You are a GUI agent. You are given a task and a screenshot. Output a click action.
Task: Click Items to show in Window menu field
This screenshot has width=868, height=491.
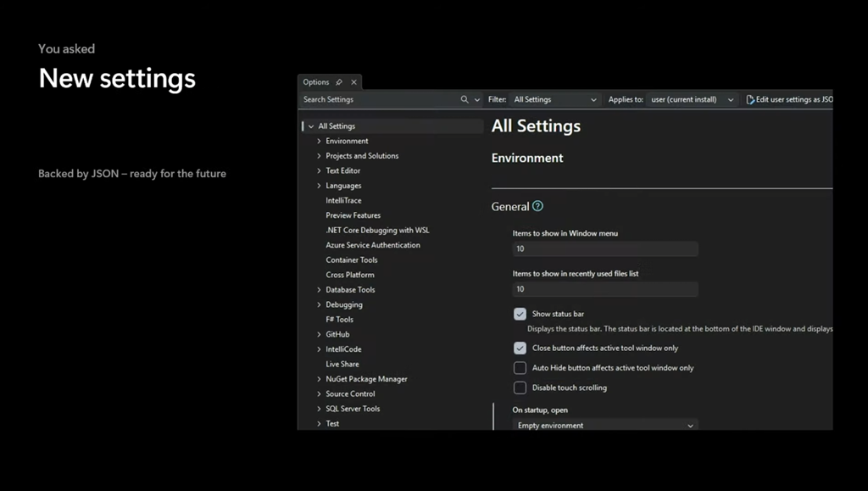(x=605, y=248)
